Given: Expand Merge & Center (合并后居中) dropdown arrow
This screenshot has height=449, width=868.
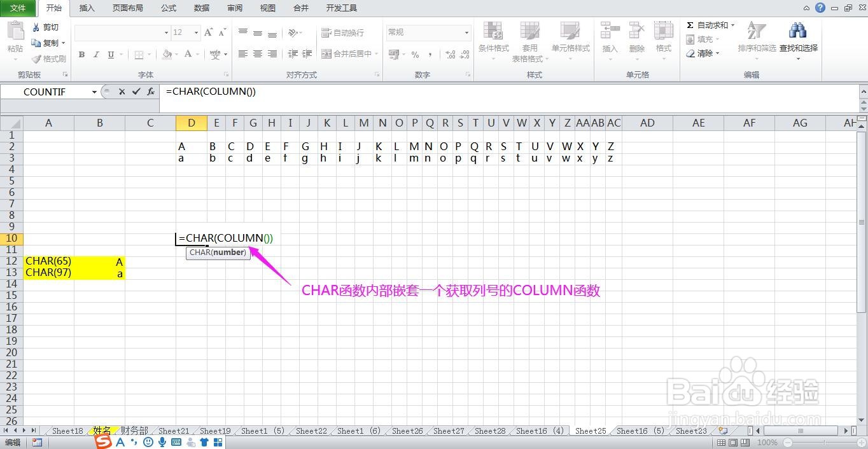Looking at the screenshot, I should click(376, 54).
